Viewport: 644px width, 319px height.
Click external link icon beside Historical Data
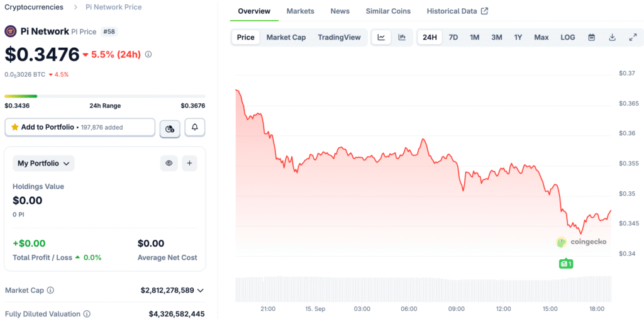pyautogui.click(x=484, y=11)
